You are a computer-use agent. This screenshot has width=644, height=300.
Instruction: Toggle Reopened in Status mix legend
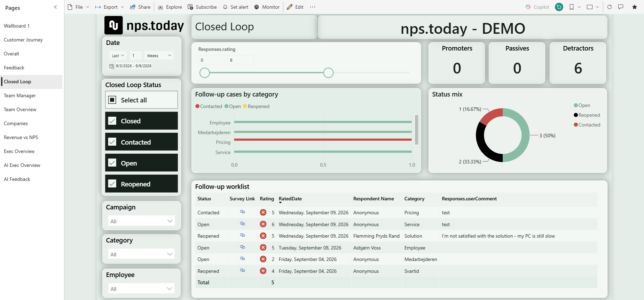(587, 115)
